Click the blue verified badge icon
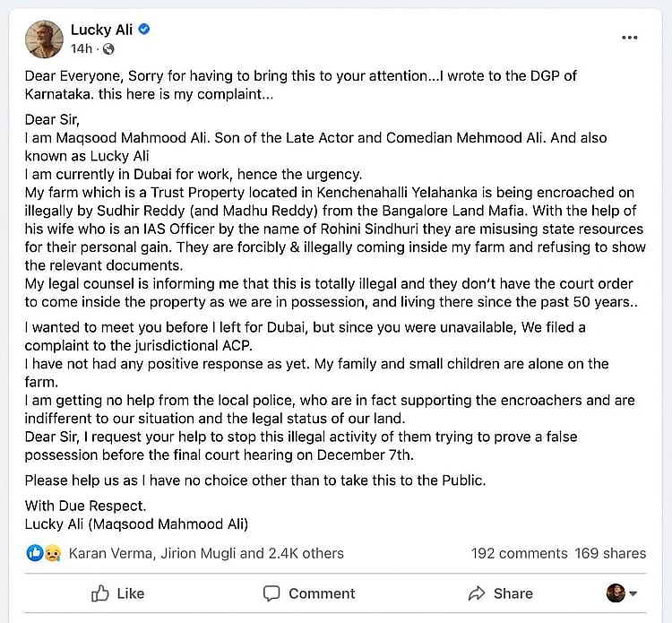This screenshot has width=672, height=623. coord(144,30)
